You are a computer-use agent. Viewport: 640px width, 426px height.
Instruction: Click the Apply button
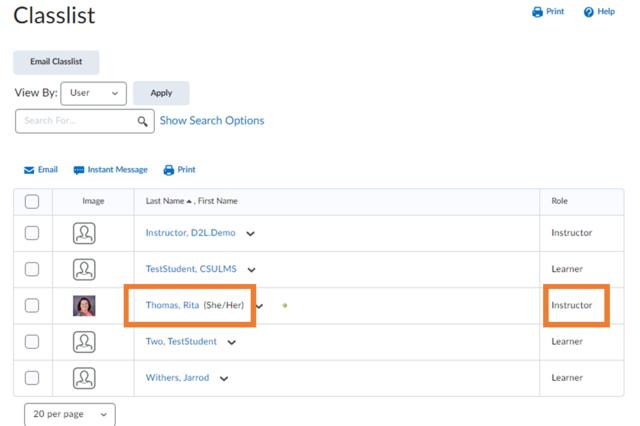[161, 93]
